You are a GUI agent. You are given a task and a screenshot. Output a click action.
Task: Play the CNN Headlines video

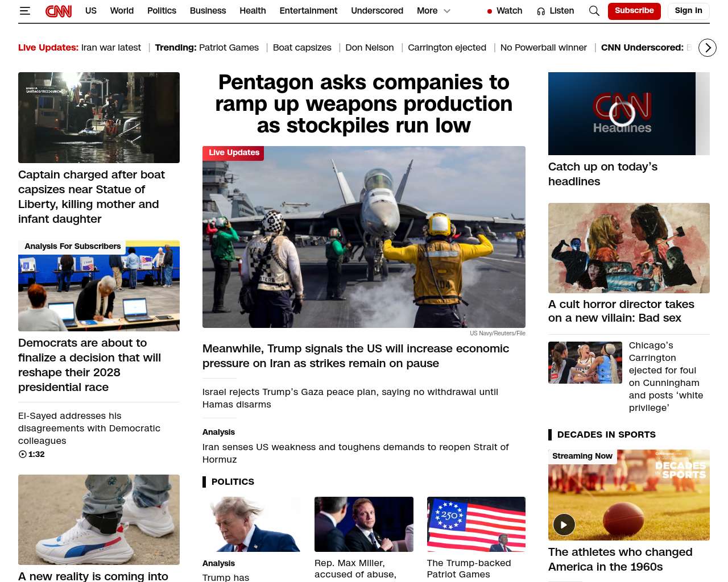click(622, 114)
